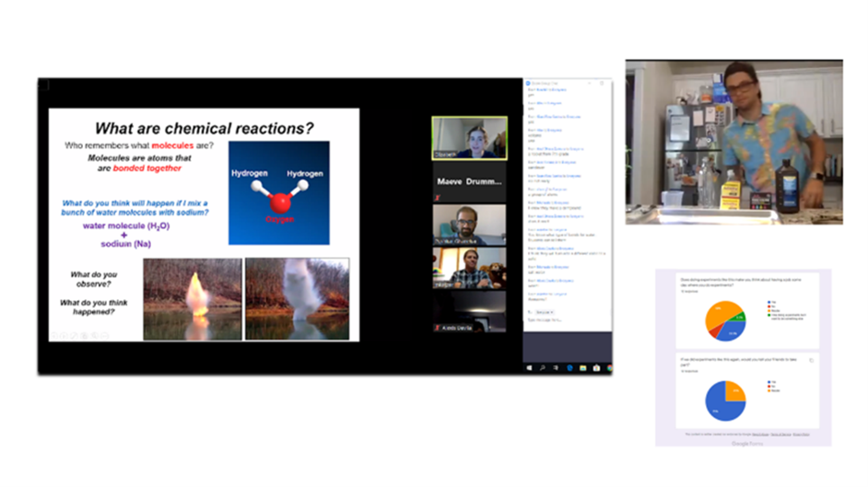Screen dimensions: 868x487
Task: Select the highlighted speaker video tile
Action: pyautogui.click(x=469, y=138)
